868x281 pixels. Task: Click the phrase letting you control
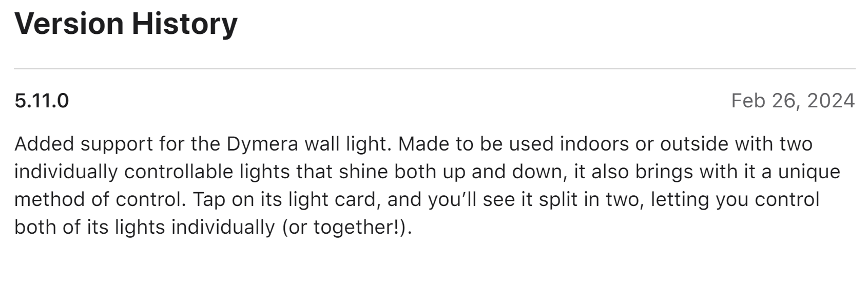pos(735,199)
